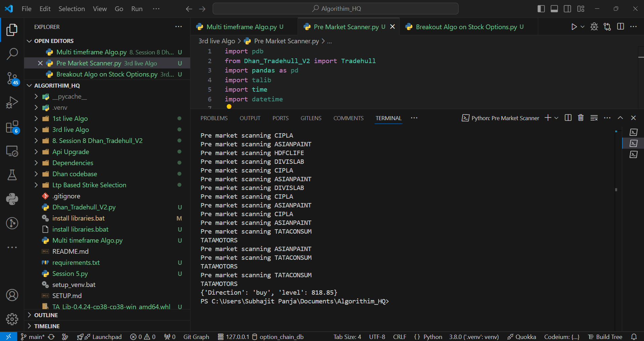Click the Algorithim_HQ command center search box
This screenshot has width=644, height=341.
[336, 9]
